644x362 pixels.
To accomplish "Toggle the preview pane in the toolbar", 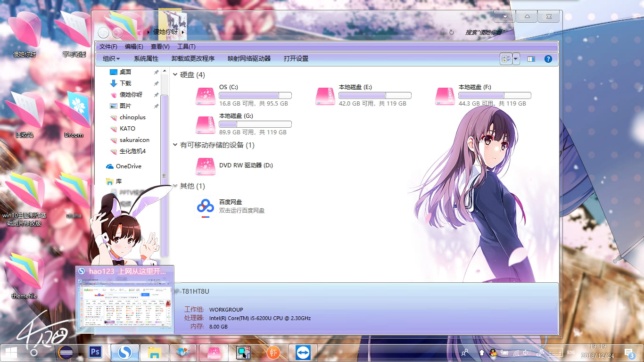I will click(x=531, y=58).
